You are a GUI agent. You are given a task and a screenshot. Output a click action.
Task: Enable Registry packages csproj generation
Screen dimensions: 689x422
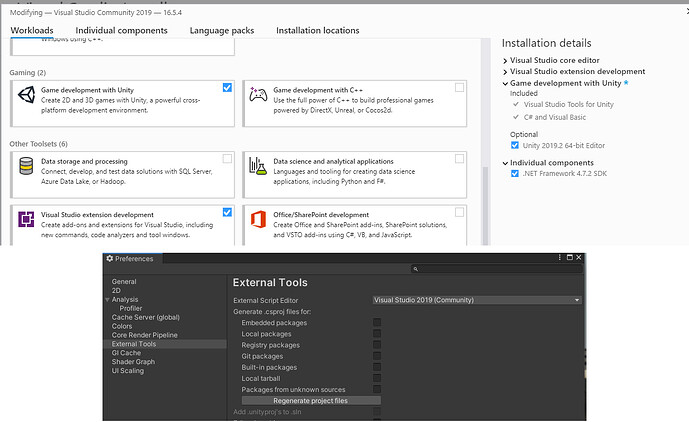click(377, 345)
